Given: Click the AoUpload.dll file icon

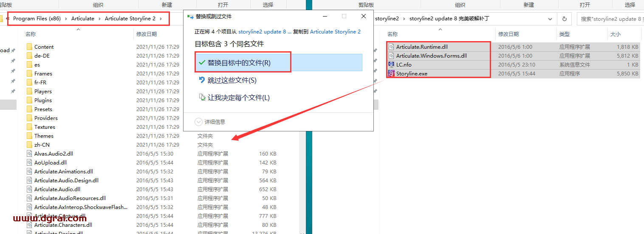Looking at the screenshot, I should click(29, 162).
